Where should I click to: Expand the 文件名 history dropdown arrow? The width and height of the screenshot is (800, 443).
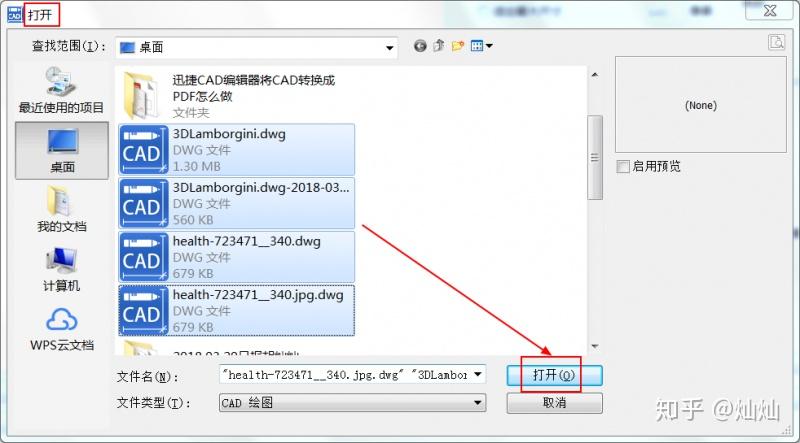[478, 375]
